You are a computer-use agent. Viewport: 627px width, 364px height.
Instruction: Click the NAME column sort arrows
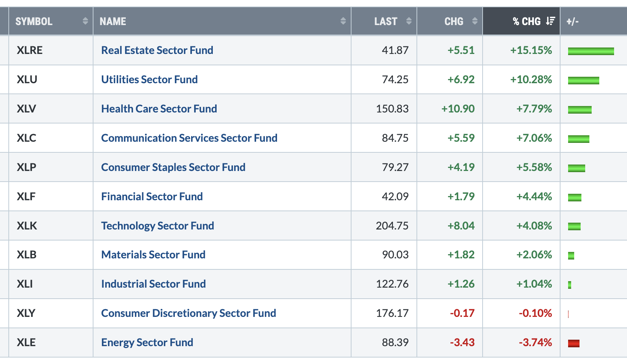pos(343,21)
